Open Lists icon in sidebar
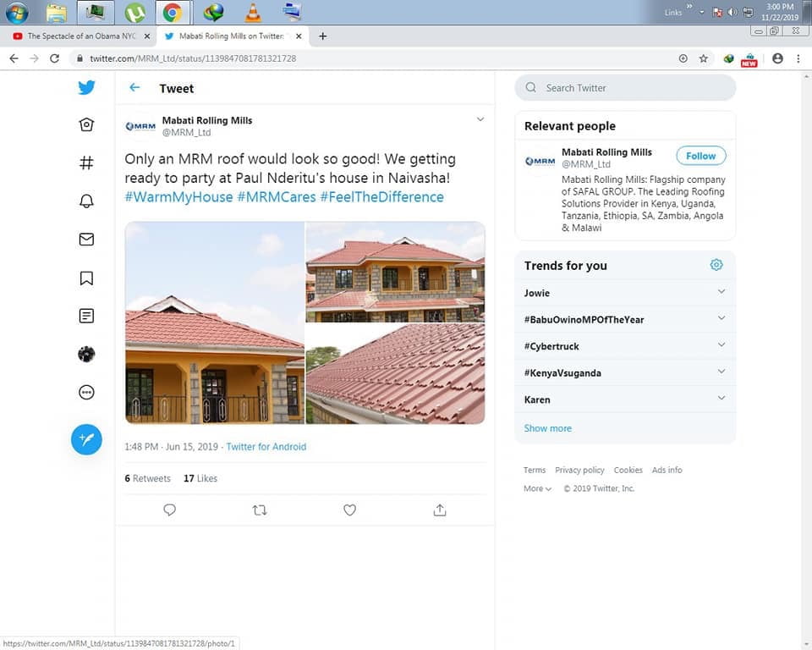Screen dimensions: 812x650 (x=86, y=316)
